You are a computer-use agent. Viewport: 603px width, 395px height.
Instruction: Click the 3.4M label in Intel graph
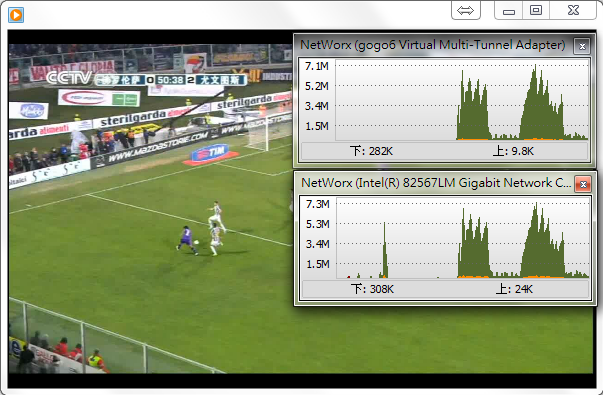click(318, 244)
